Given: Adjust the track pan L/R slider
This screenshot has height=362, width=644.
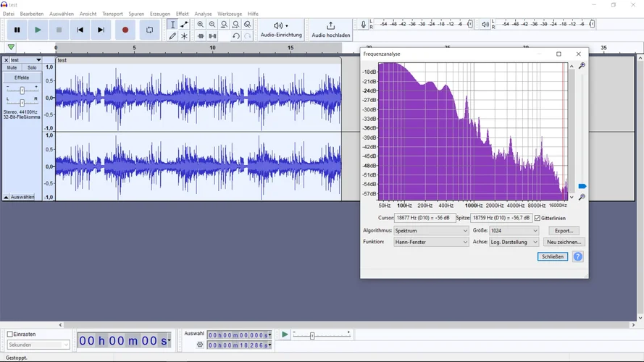Looking at the screenshot, I should pyautogui.click(x=22, y=103).
